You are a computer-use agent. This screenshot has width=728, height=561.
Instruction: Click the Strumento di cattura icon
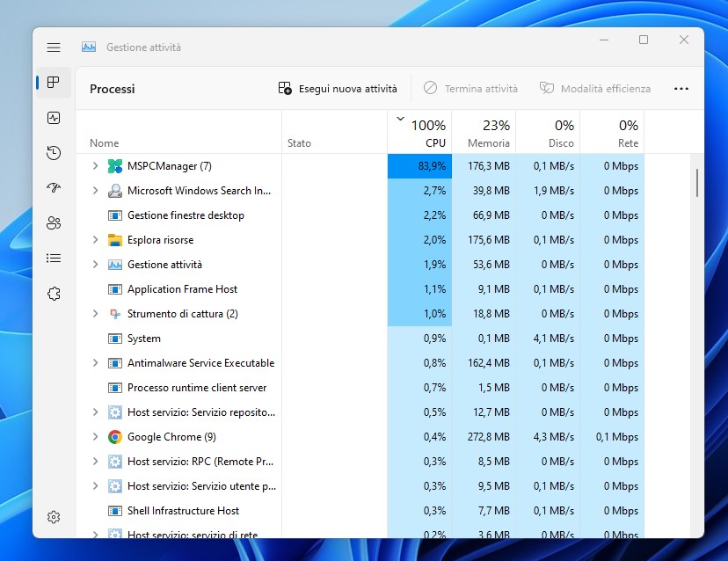click(114, 314)
